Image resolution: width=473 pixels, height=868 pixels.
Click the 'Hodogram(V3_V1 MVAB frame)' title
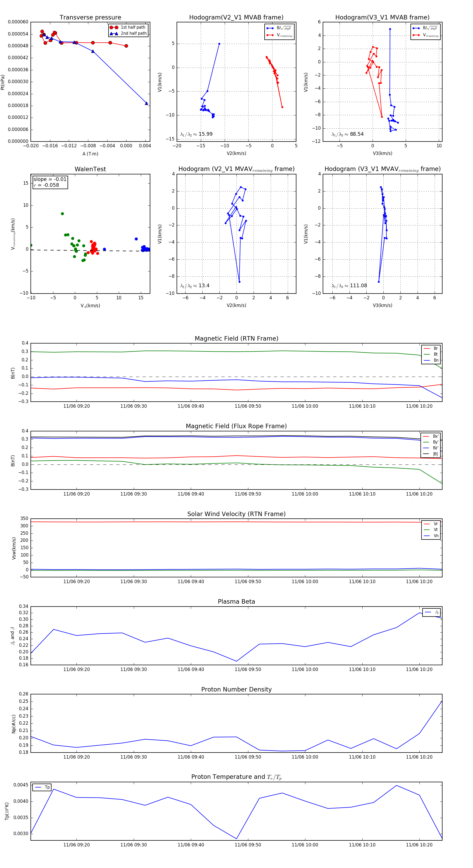pyautogui.click(x=382, y=18)
